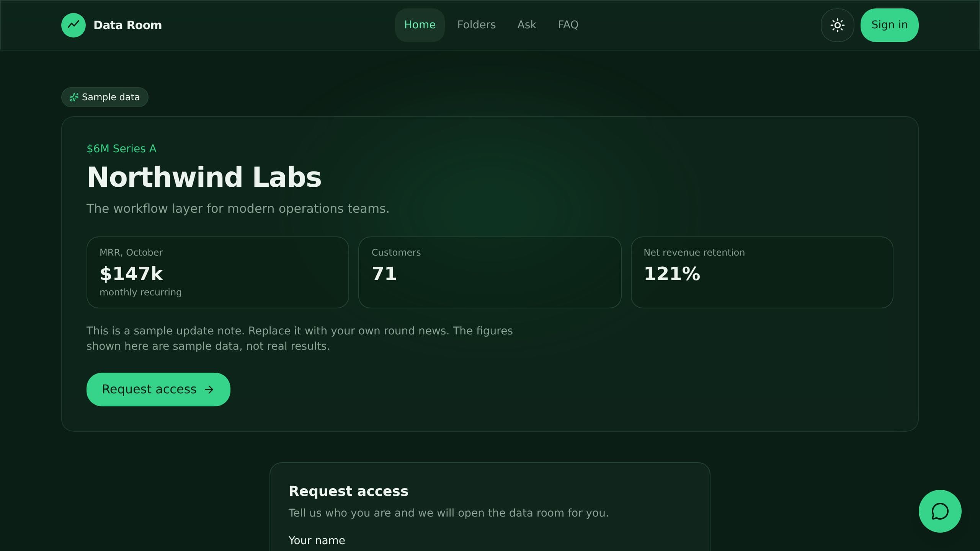Click the Data Room brand name
Screen dimensions: 980x551
pyautogui.click(x=127, y=25)
